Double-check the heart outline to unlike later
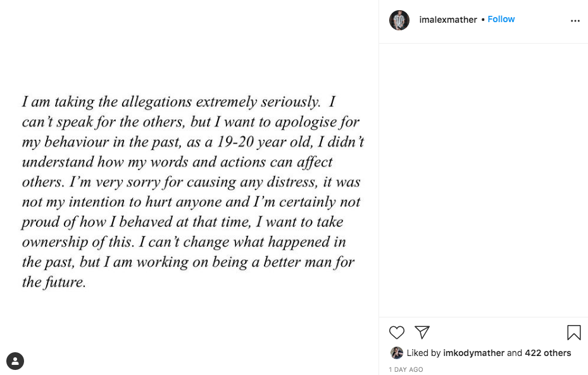Viewport: 588px width, 375px height. point(397,333)
